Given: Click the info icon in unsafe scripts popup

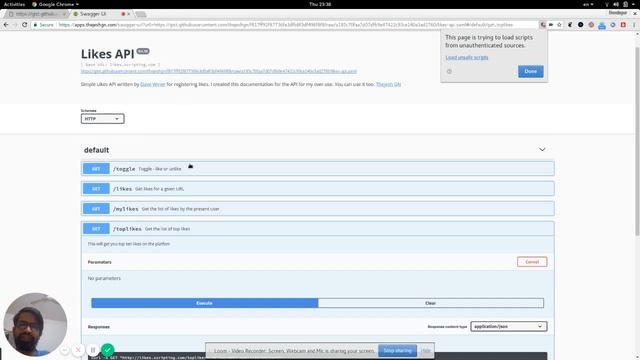Looking at the screenshot, I should [449, 71].
